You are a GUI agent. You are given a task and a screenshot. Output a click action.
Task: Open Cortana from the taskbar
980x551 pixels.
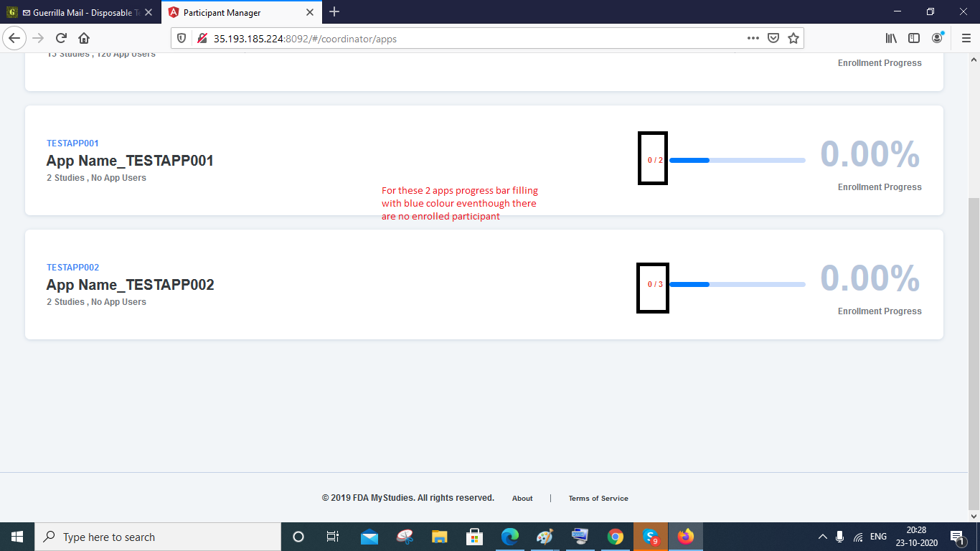click(x=298, y=537)
